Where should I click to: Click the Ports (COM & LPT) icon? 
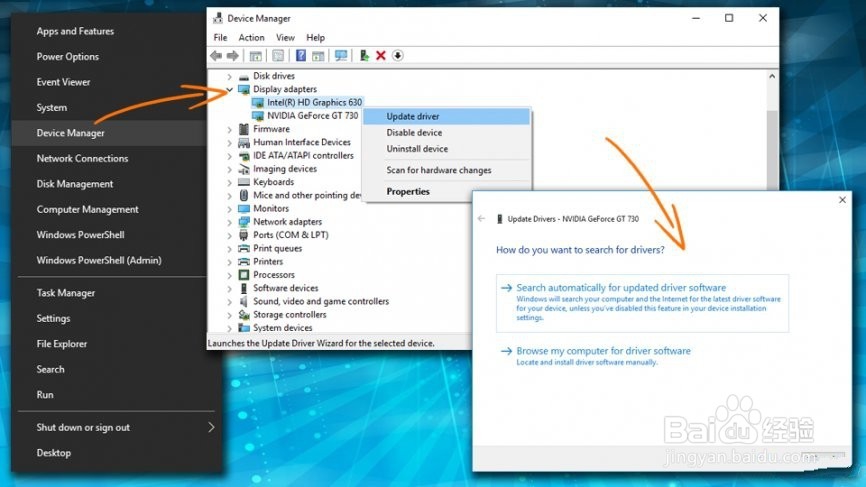coord(244,235)
